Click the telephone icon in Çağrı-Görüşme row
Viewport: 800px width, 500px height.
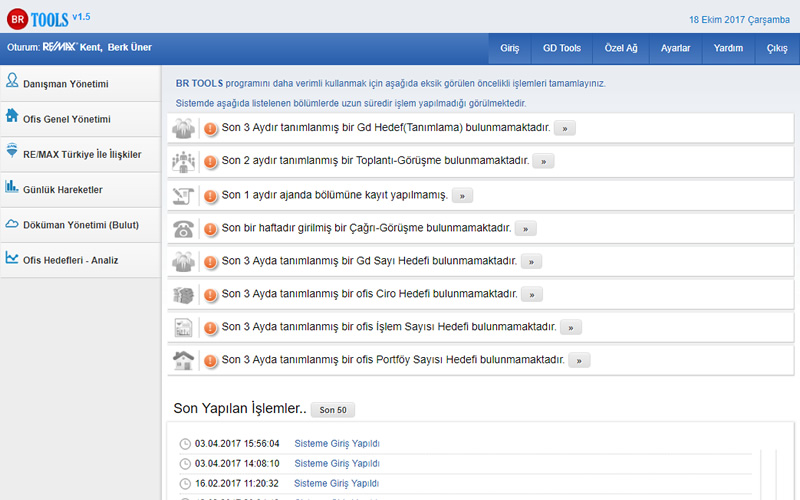[183, 228]
